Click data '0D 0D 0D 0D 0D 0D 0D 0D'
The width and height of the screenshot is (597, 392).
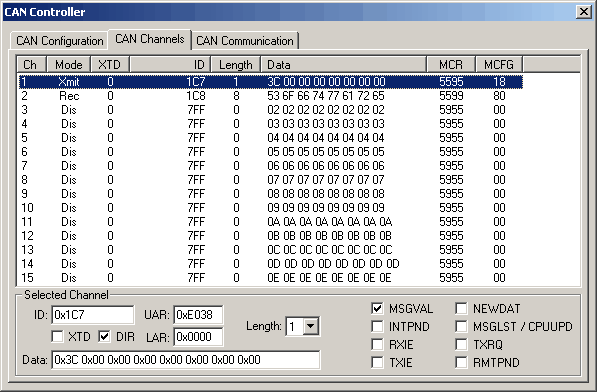click(333, 264)
